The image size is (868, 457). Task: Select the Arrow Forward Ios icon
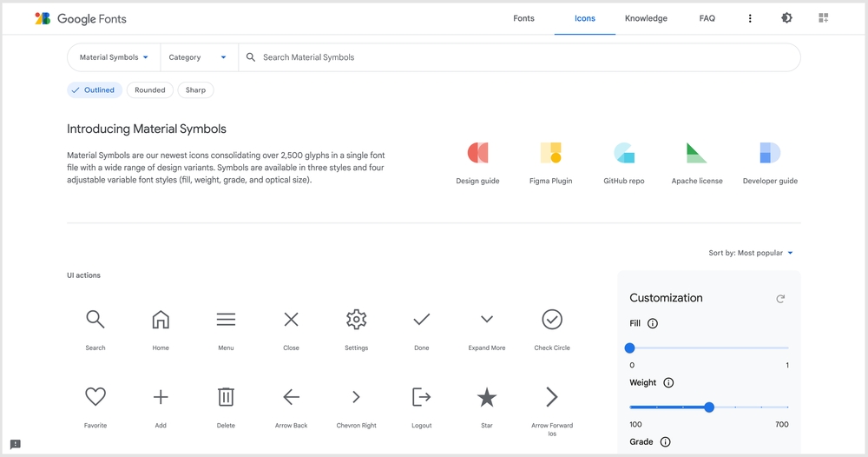552,397
